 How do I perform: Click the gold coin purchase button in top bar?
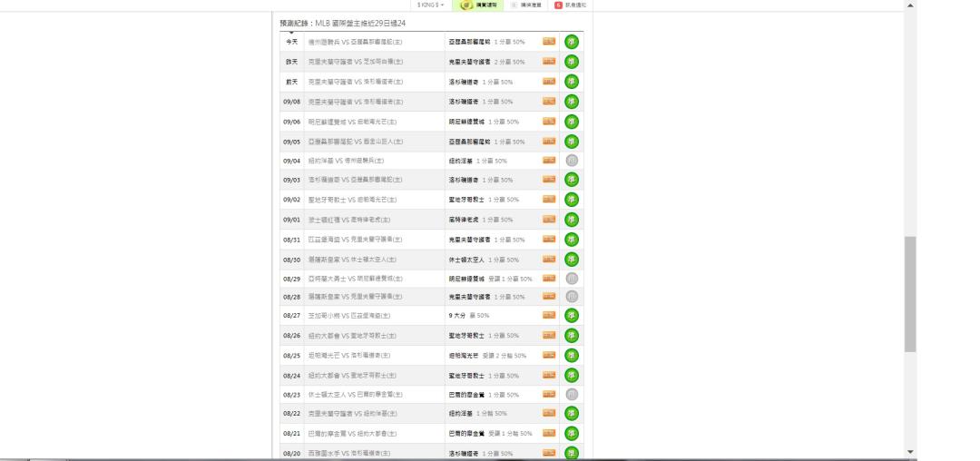click(x=478, y=5)
